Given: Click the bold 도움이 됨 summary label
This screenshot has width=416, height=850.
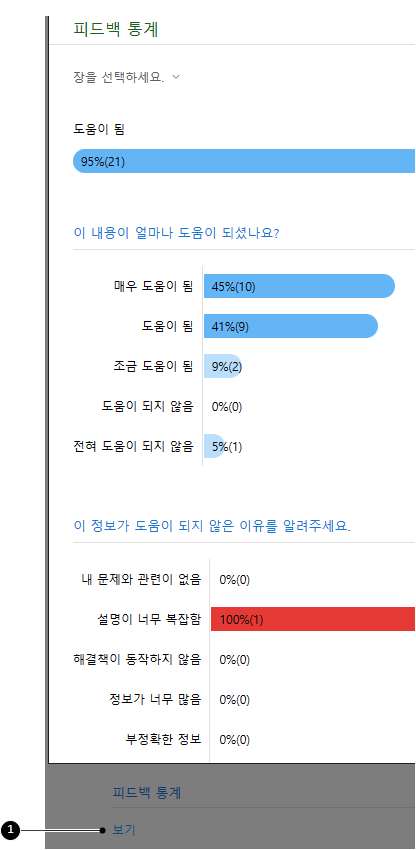Looking at the screenshot, I should click(x=100, y=130).
